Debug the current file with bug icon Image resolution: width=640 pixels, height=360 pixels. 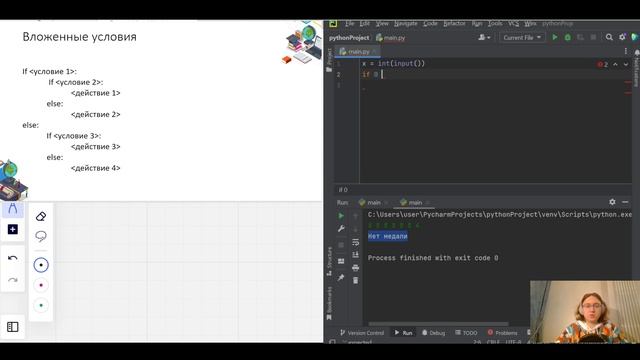[x=567, y=38]
